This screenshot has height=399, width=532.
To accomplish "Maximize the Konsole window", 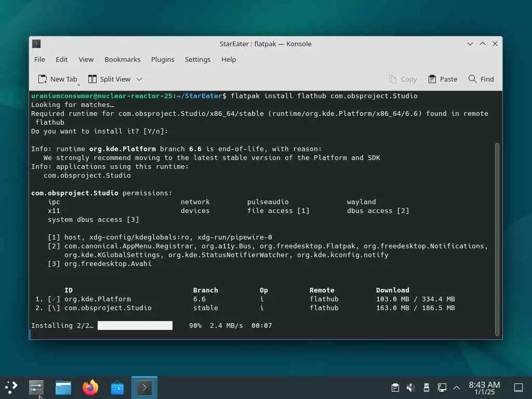I will [483, 44].
